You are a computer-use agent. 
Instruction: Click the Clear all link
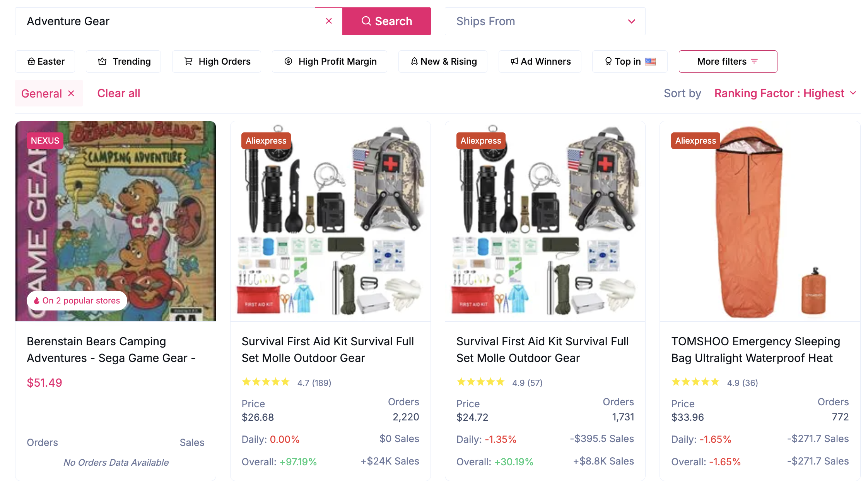[x=119, y=93]
